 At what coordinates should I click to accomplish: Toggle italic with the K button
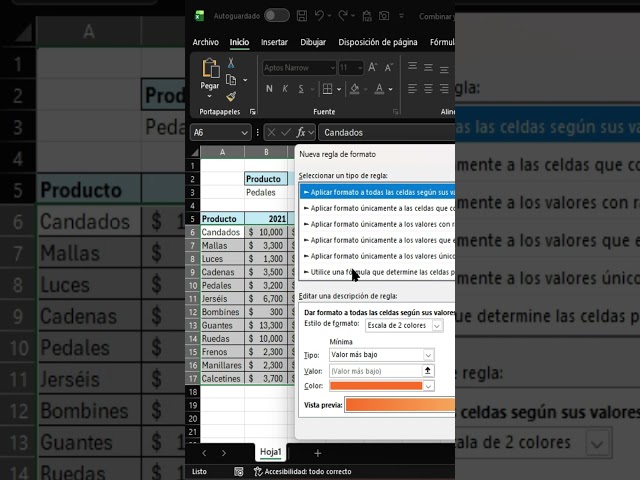pyautogui.click(x=285, y=89)
